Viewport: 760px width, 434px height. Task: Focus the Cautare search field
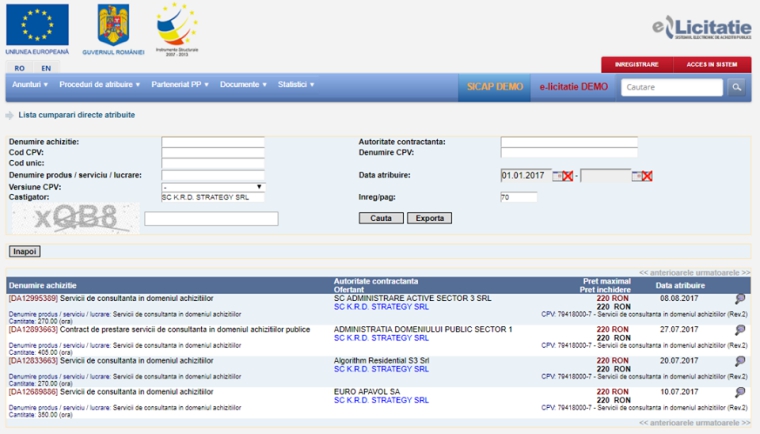672,87
